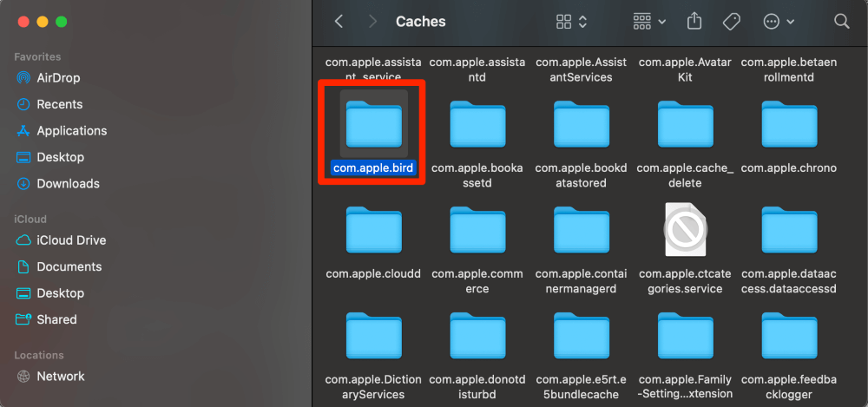
Task: Select the com.apple.DictionaryServices folder
Action: coord(373,336)
